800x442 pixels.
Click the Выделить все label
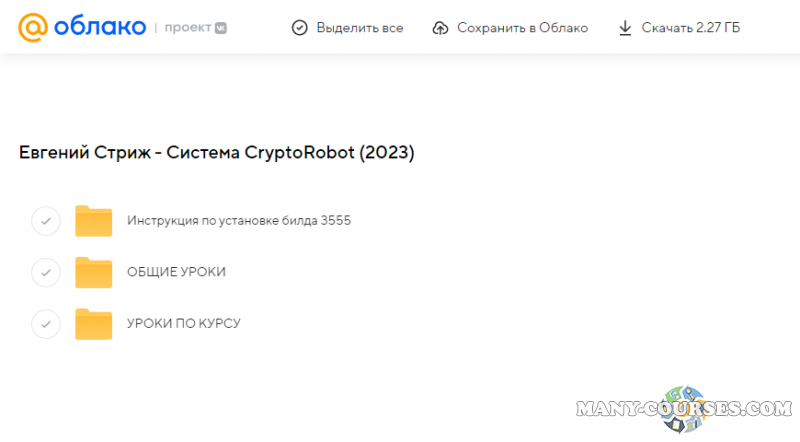point(359,28)
